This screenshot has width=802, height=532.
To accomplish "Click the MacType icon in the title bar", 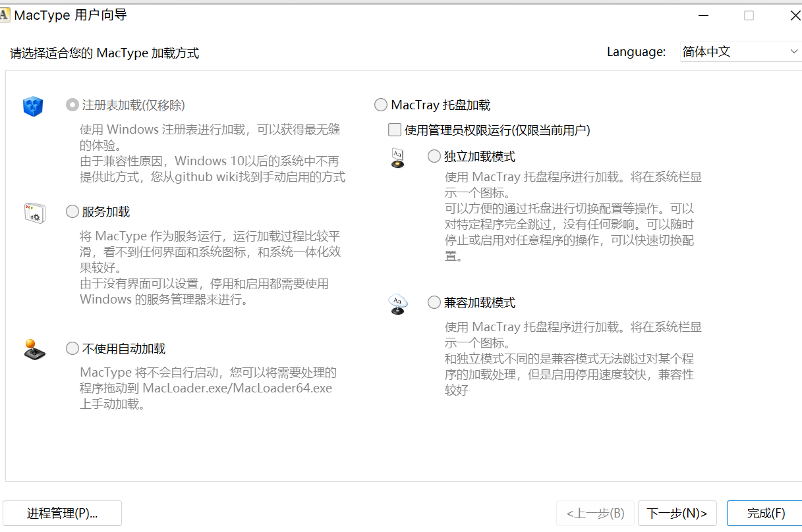I will point(6,14).
